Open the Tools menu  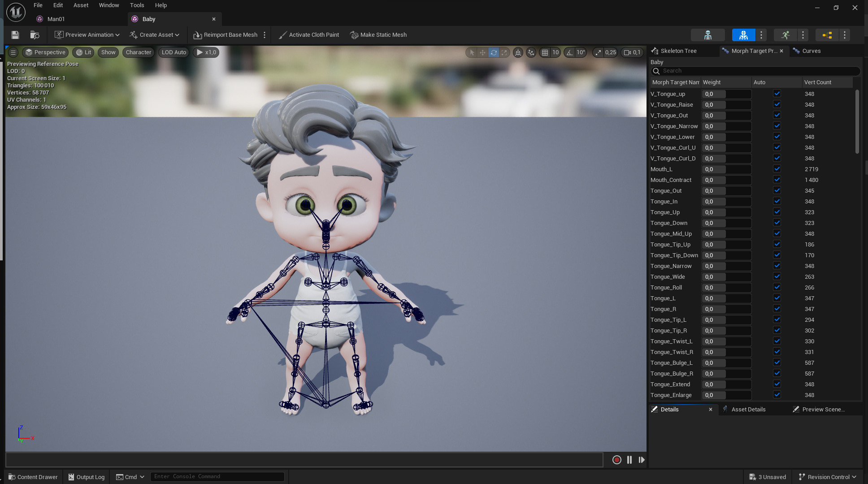[x=137, y=5]
